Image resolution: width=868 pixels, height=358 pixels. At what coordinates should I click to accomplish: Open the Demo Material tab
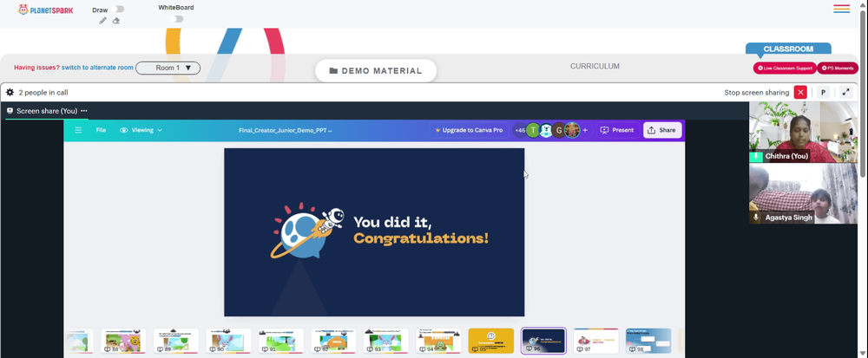[x=376, y=71]
